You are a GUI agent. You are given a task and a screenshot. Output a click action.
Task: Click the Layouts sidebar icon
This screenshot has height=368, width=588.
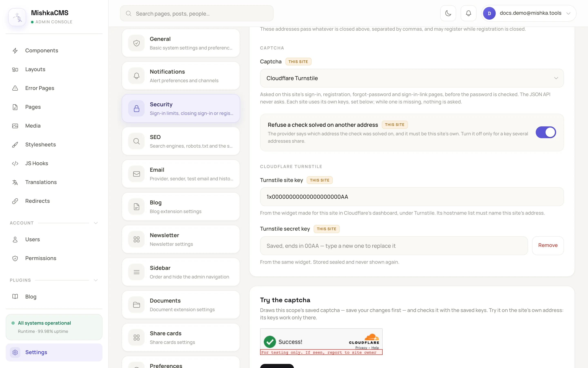click(15, 69)
